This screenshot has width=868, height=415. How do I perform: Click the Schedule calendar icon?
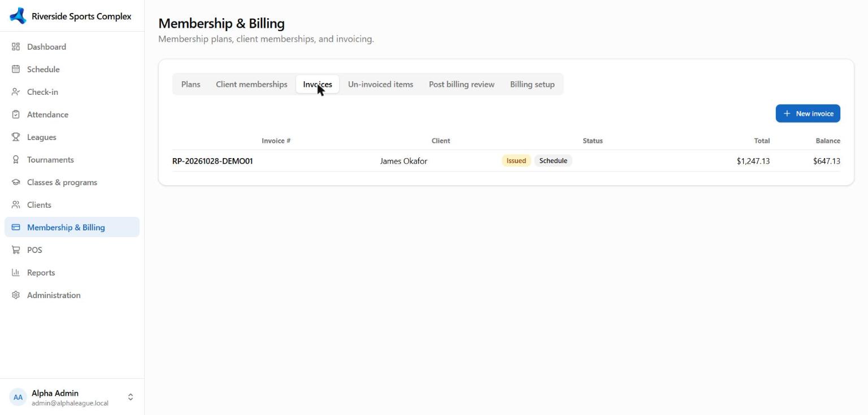coord(16,69)
